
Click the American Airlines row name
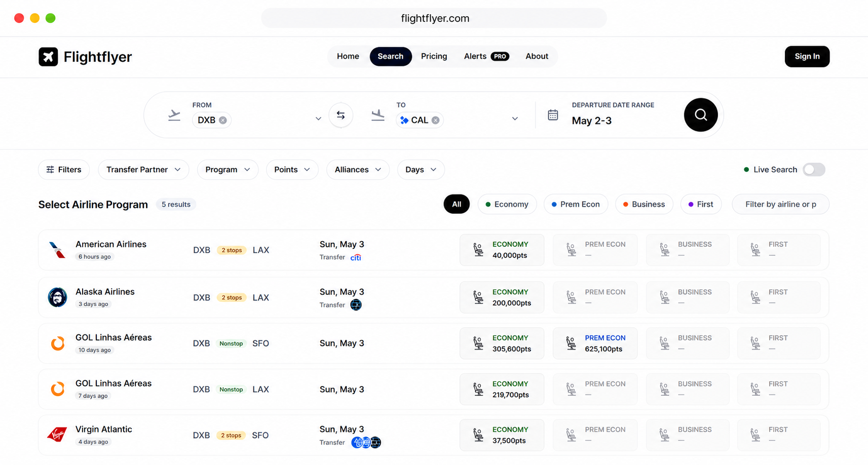[x=111, y=244]
